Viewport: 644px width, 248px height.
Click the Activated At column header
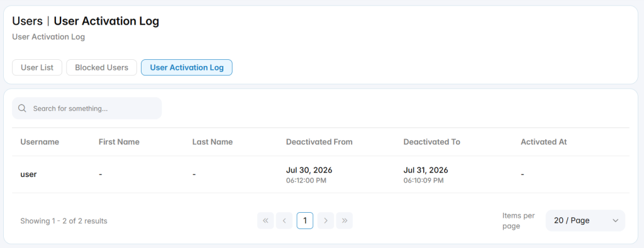coord(544,142)
